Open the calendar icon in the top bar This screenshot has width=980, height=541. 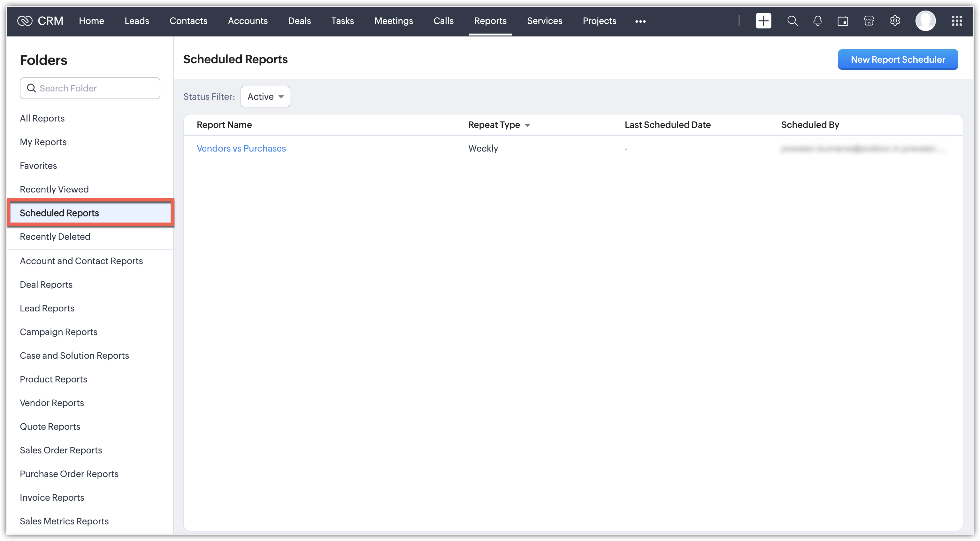tap(843, 21)
